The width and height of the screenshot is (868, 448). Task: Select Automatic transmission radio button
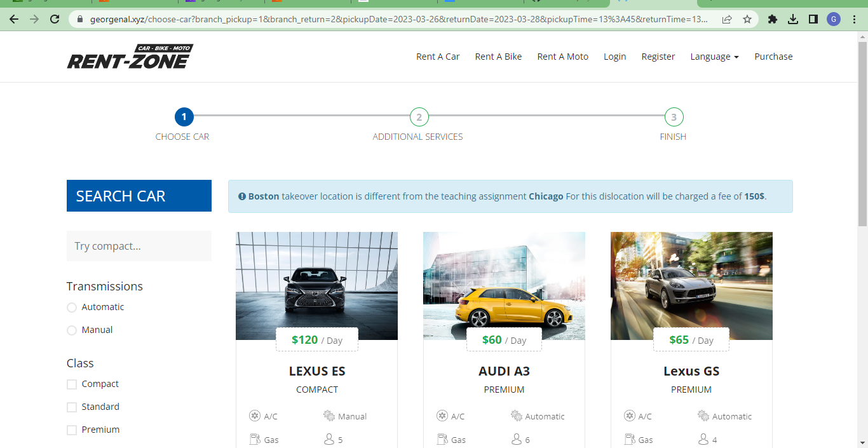point(72,308)
